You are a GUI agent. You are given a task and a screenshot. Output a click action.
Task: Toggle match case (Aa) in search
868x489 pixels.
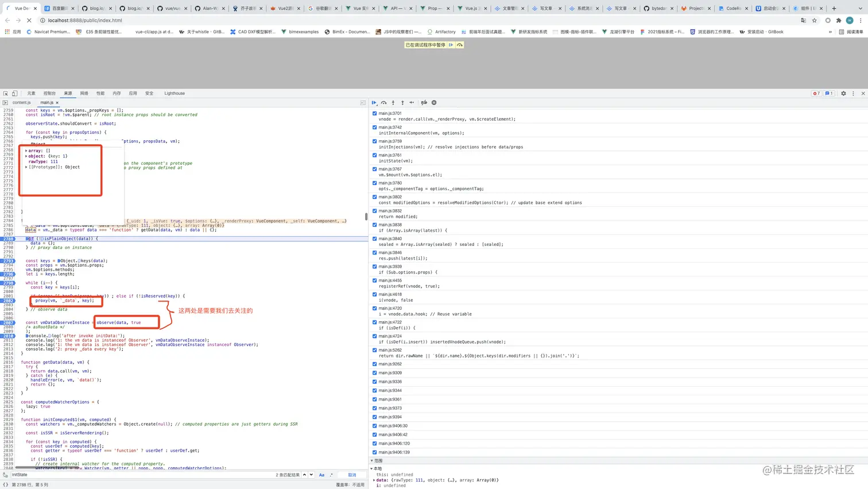click(x=321, y=475)
